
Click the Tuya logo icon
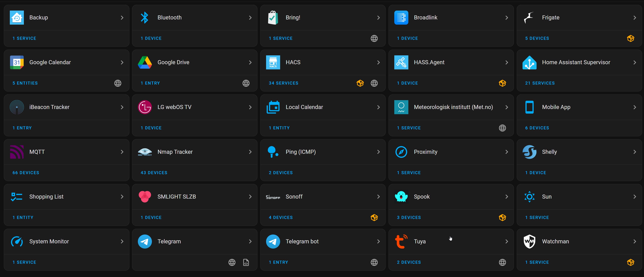[401, 241]
